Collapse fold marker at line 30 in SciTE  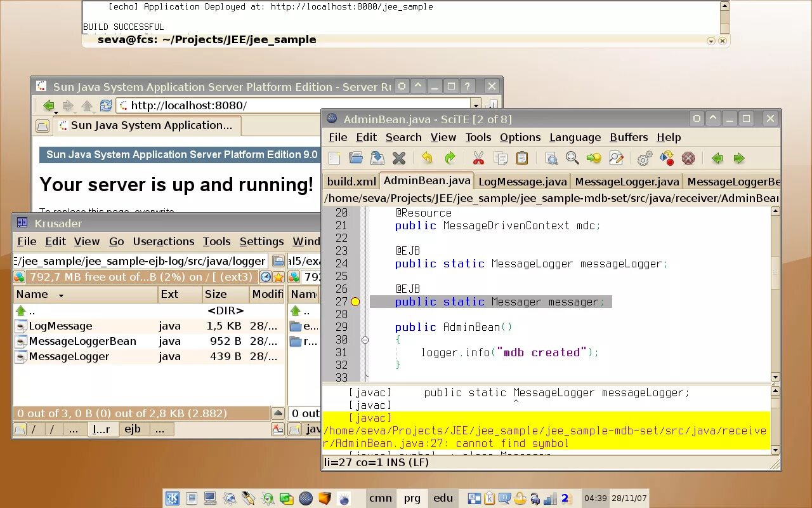pyautogui.click(x=365, y=340)
